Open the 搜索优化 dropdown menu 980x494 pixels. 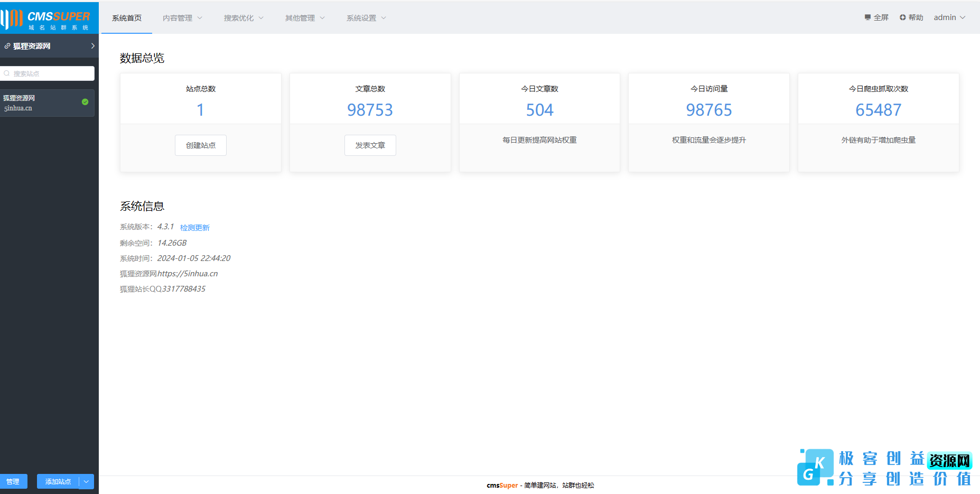244,18
